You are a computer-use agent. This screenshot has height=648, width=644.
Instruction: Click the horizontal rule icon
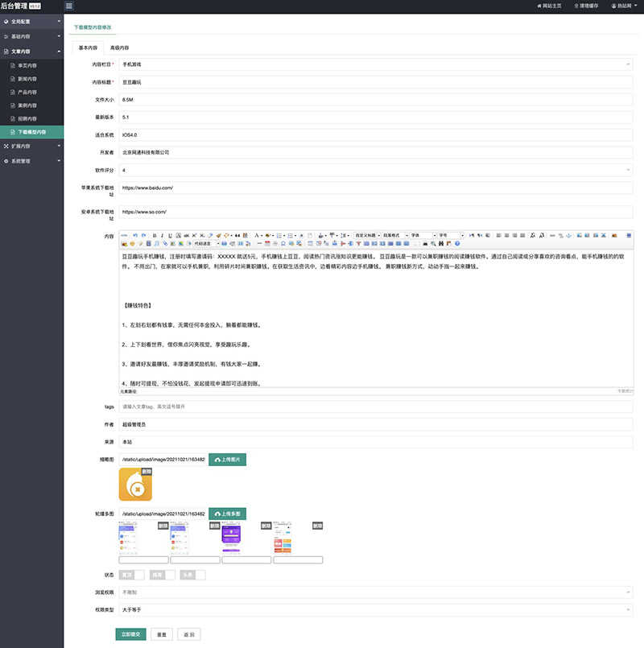click(x=259, y=243)
